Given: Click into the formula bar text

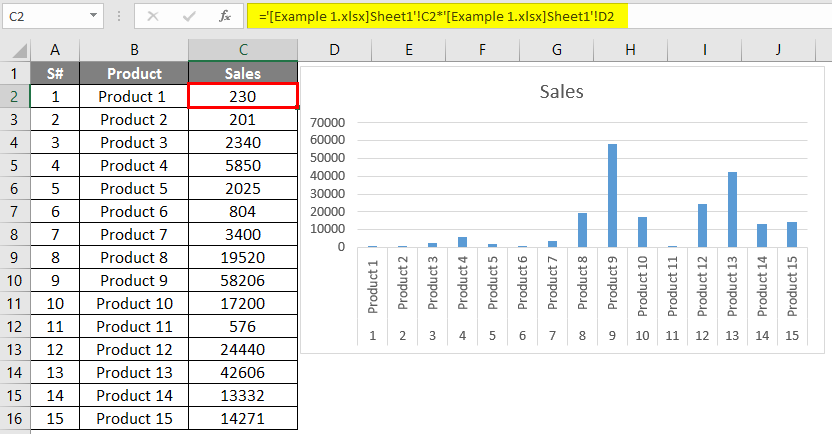Looking at the screenshot, I should tap(436, 16).
